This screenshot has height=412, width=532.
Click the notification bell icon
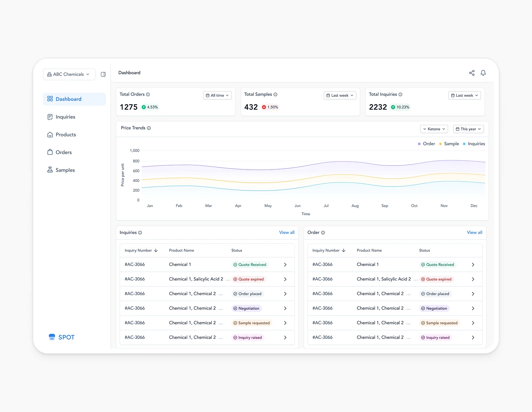(483, 72)
